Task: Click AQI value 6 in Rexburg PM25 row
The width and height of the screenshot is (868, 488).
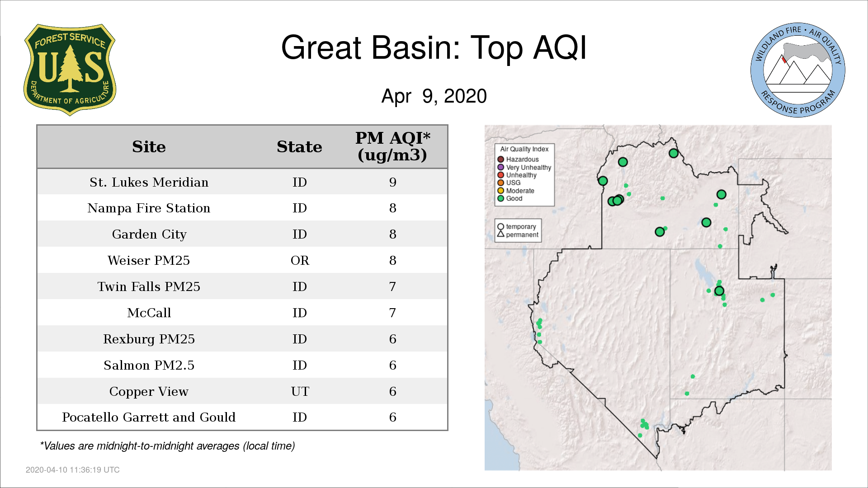Action: [392, 339]
